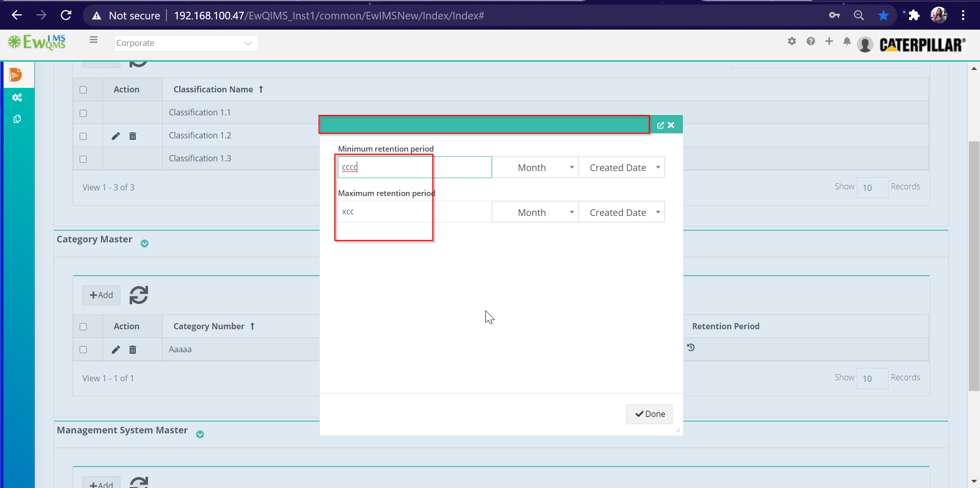
Task: Click the browser address bar URL
Action: (x=329, y=15)
